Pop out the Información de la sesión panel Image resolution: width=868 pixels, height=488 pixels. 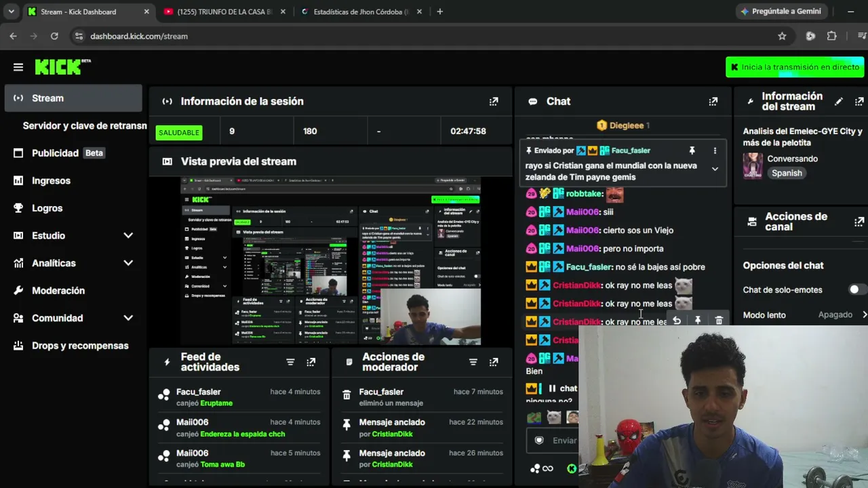(x=494, y=102)
